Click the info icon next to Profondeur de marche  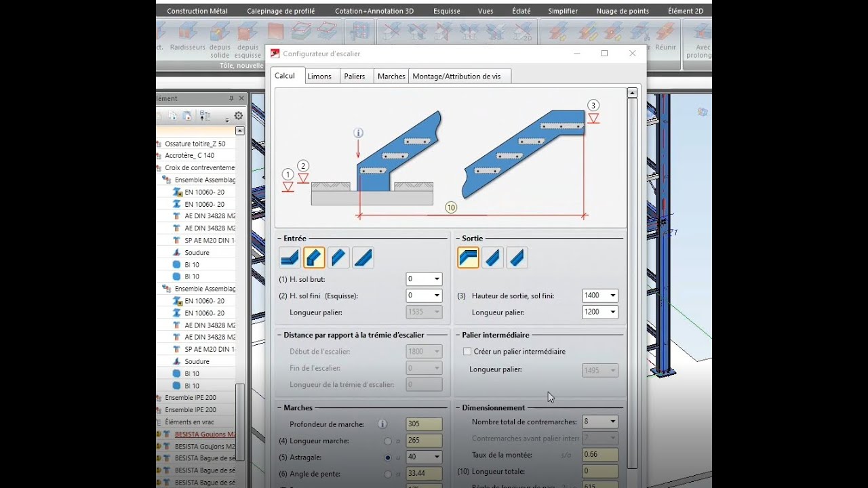point(382,424)
